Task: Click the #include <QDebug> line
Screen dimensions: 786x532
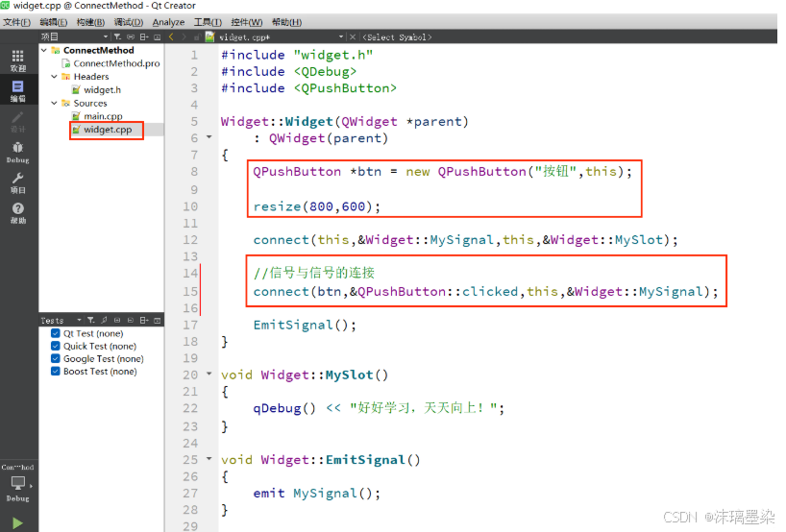Action: [288, 72]
